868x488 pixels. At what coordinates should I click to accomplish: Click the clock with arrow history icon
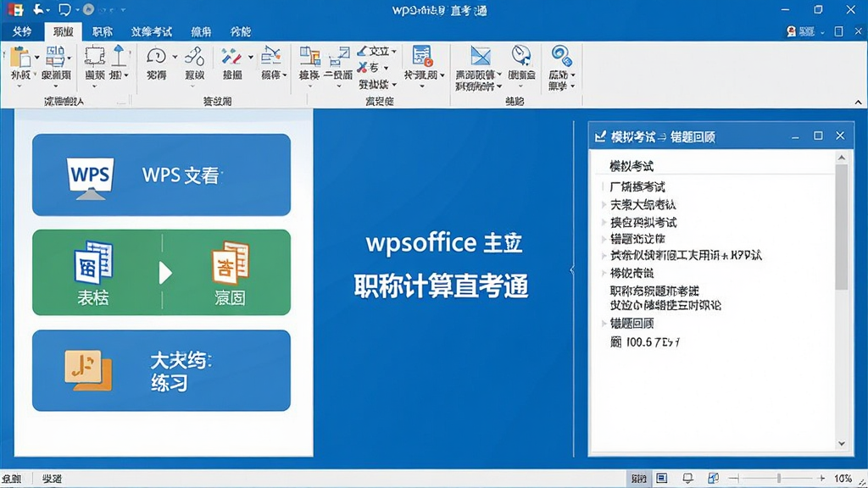521,56
